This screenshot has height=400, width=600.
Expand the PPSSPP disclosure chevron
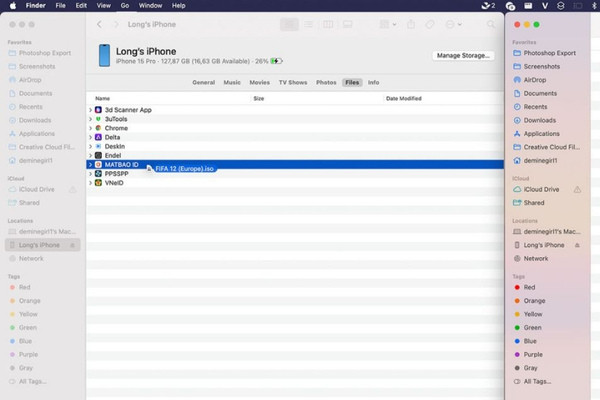91,174
